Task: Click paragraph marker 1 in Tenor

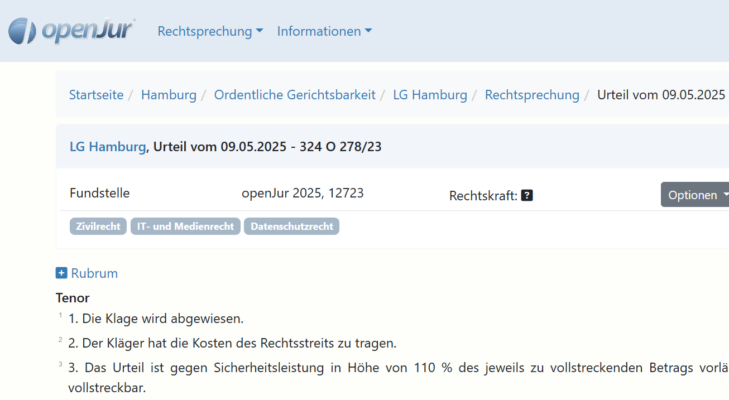Action: click(x=60, y=316)
